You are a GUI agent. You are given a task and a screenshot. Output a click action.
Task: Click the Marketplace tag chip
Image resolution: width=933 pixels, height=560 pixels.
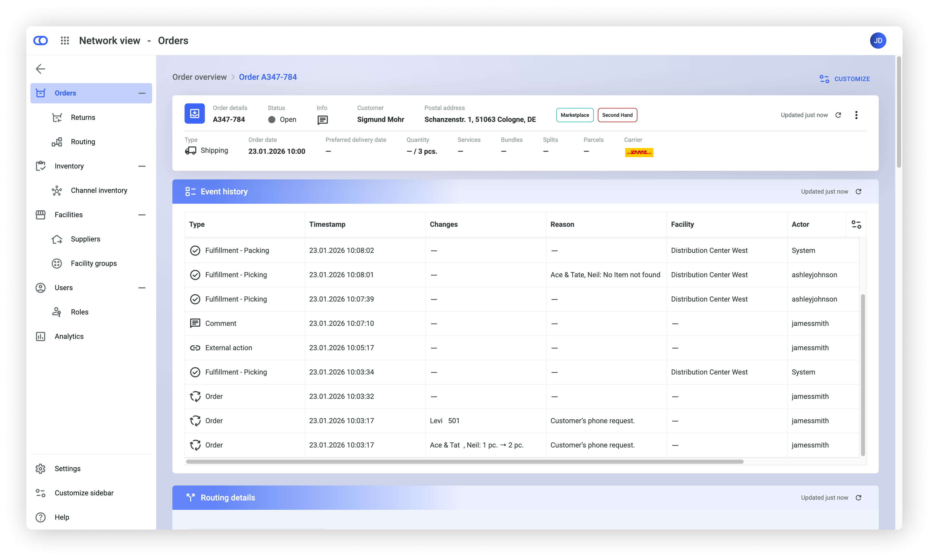[x=574, y=115]
